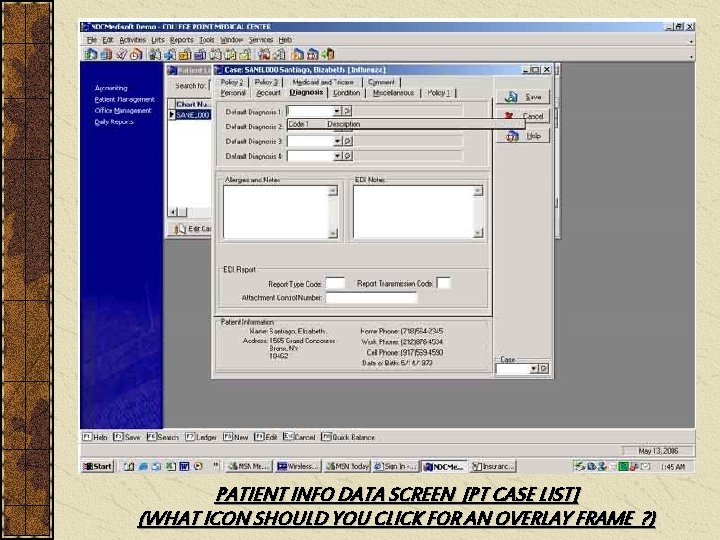This screenshot has height=540, width=720.
Task: Switch to the Personal tab
Action: pyautogui.click(x=233, y=93)
